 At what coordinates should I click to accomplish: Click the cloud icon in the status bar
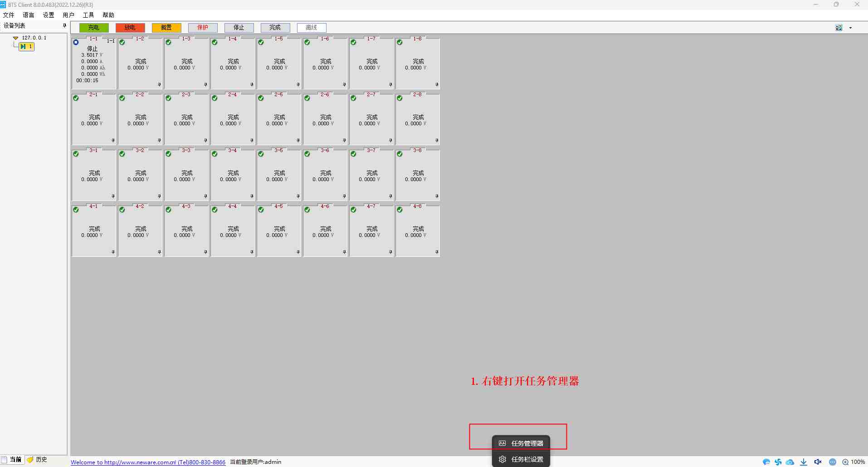click(790, 462)
